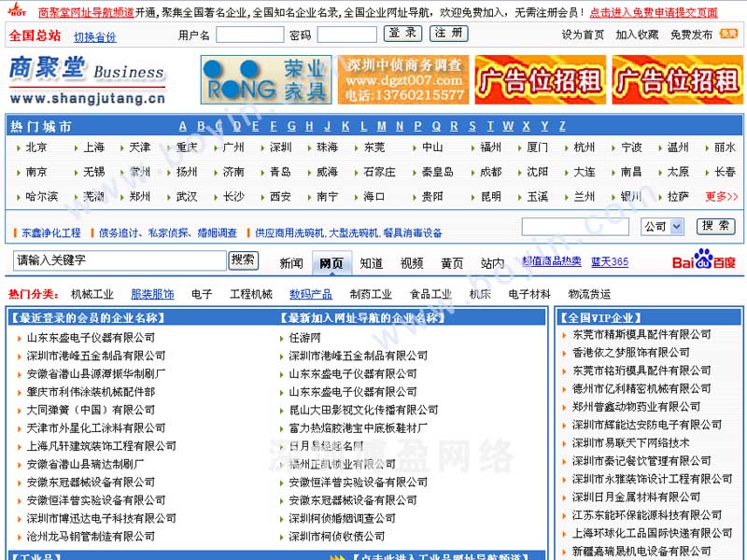Go to the 哈尔滨 city page
The height and width of the screenshot is (560, 747).
click(42, 196)
